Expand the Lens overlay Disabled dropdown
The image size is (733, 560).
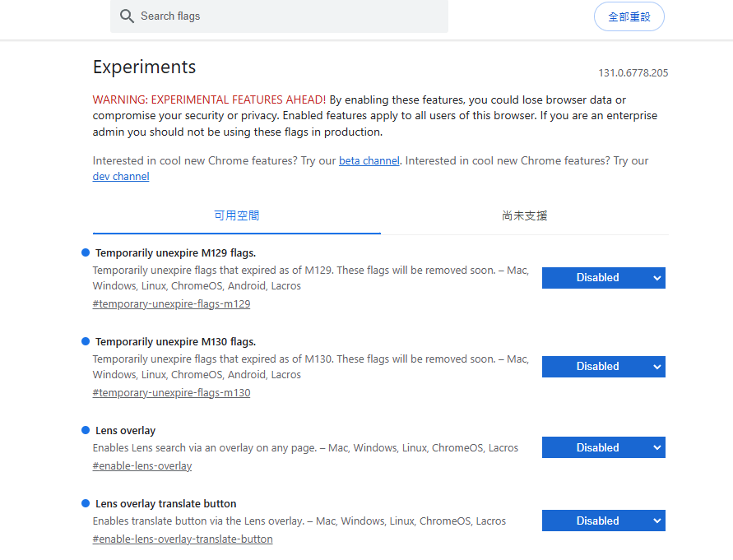point(603,448)
